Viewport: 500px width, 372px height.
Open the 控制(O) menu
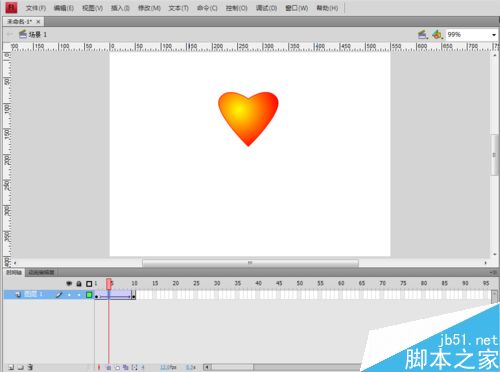click(x=236, y=8)
